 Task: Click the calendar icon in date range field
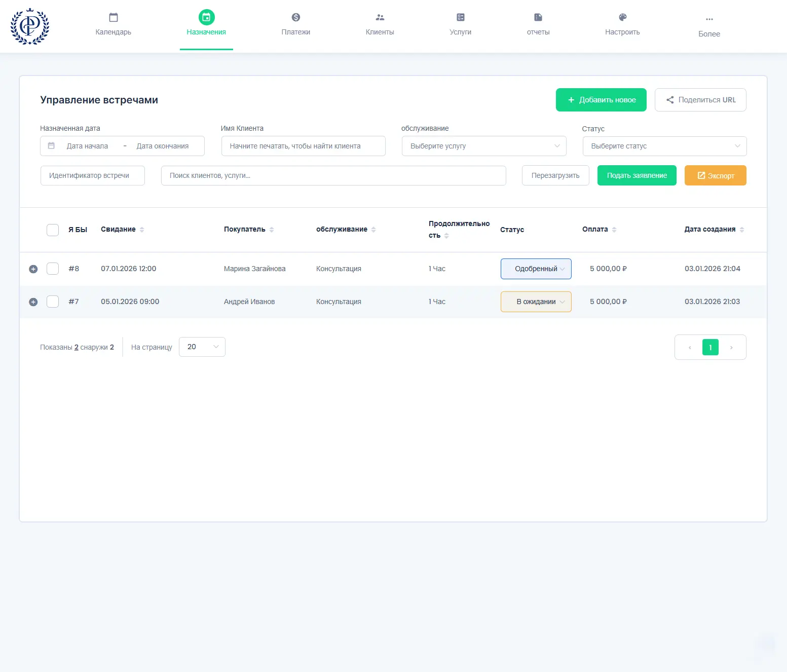coord(51,146)
